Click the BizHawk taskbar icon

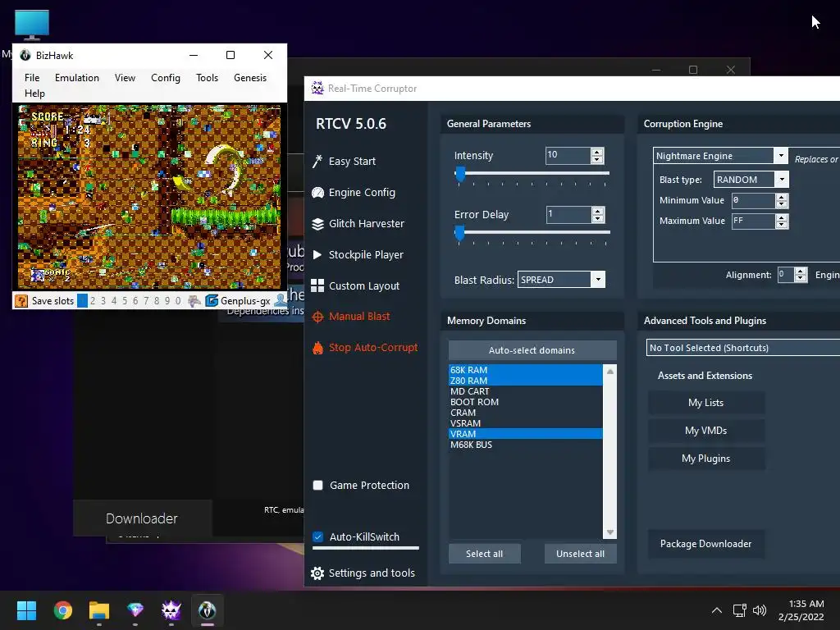[208, 610]
